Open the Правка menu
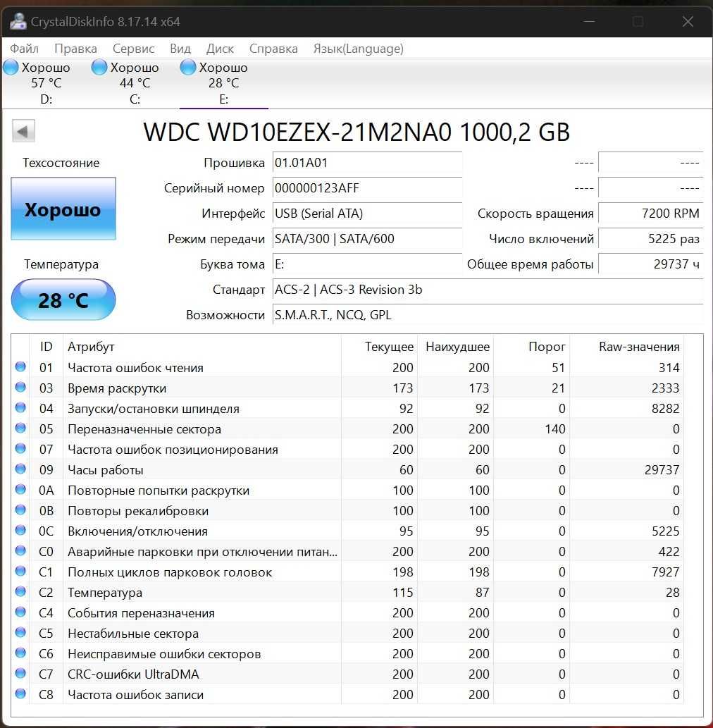This screenshot has width=713, height=728. (x=75, y=49)
